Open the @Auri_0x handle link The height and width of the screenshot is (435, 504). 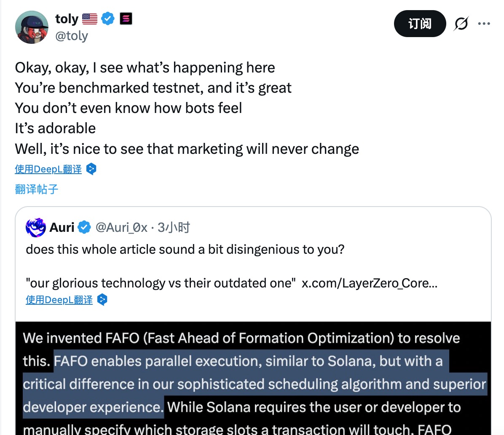pyautogui.click(x=121, y=228)
